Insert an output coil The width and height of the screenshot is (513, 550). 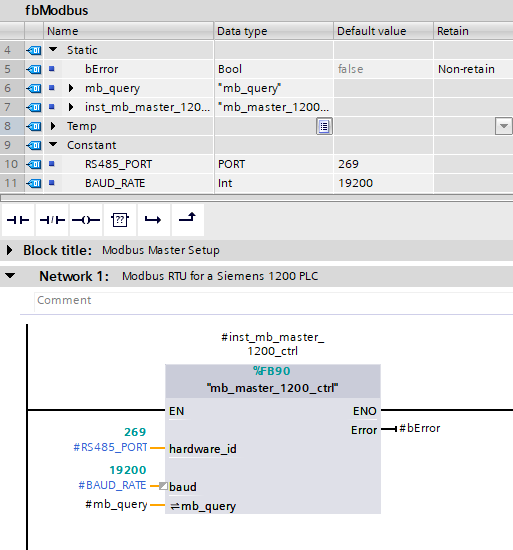pos(86,220)
